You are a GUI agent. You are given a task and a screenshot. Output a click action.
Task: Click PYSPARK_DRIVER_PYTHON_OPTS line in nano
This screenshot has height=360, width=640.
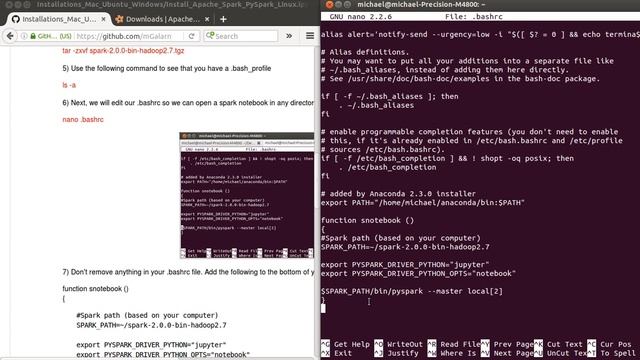pyautogui.click(x=418, y=273)
